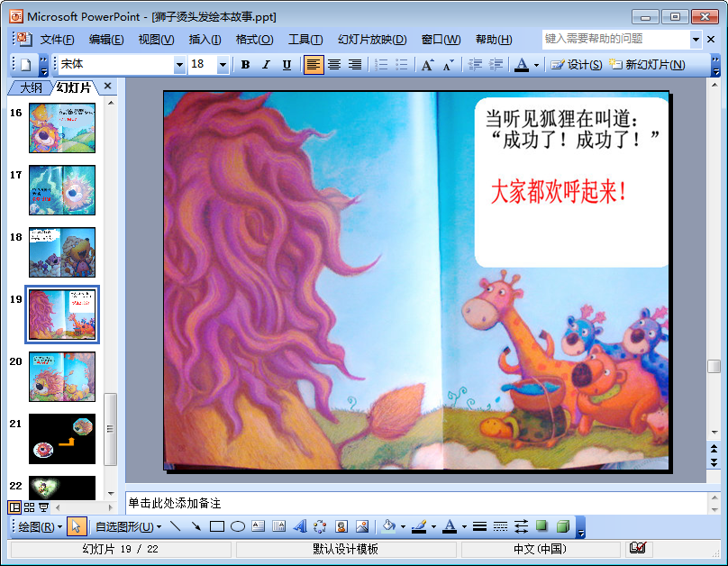Open the 绘图(R) drawing menu

(40, 526)
